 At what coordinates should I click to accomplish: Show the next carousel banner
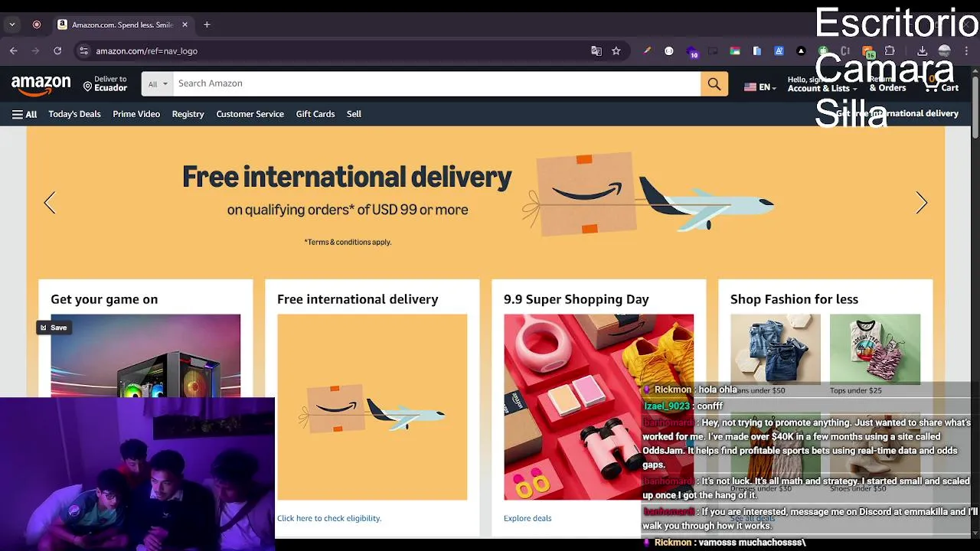[921, 203]
